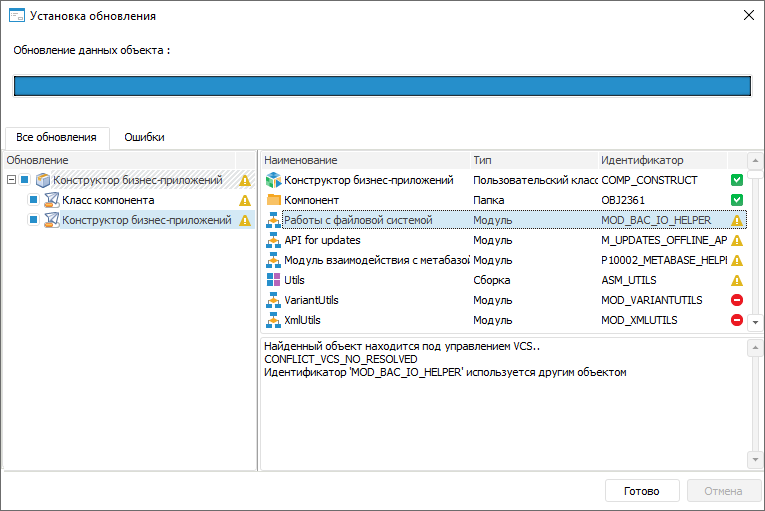Toggle the root Конструктор бизнес-приложений checkbox
765x511 pixels.
click(25, 180)
